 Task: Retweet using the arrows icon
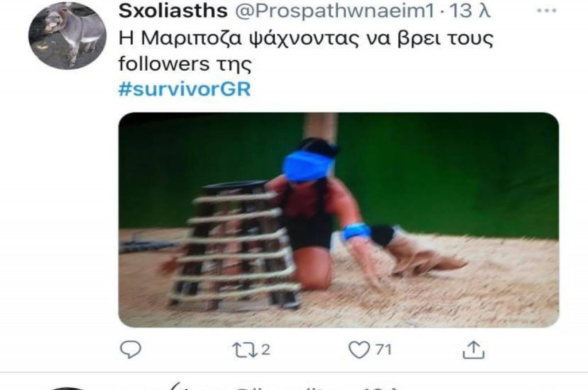pos(244,349)
